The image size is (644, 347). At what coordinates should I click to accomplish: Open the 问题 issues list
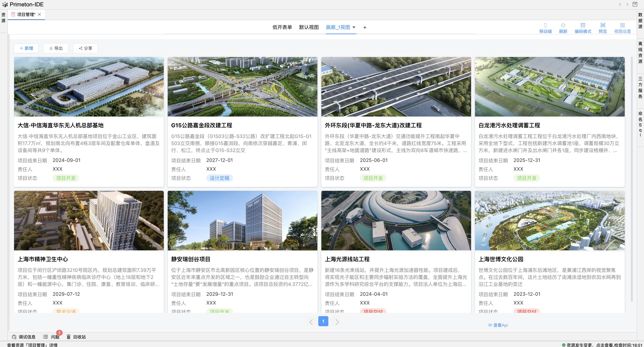point(52,337)
